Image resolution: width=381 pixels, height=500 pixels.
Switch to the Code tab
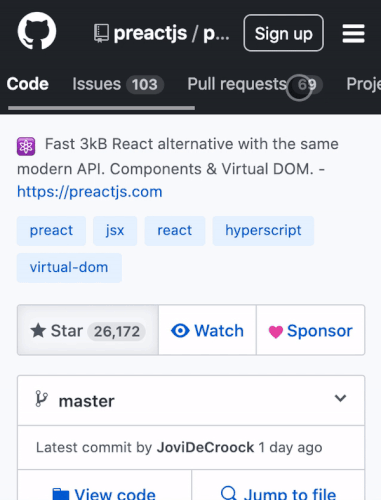coord(28,84)
